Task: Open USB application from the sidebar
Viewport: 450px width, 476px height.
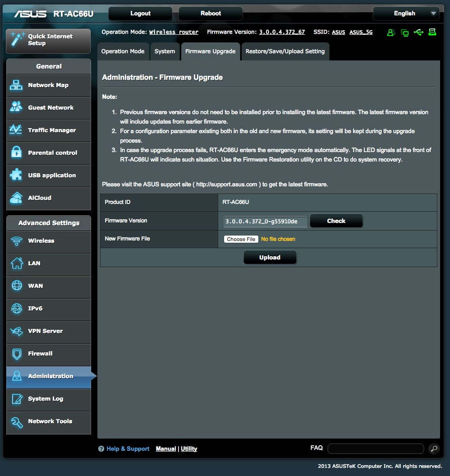Action: [49, 175]
